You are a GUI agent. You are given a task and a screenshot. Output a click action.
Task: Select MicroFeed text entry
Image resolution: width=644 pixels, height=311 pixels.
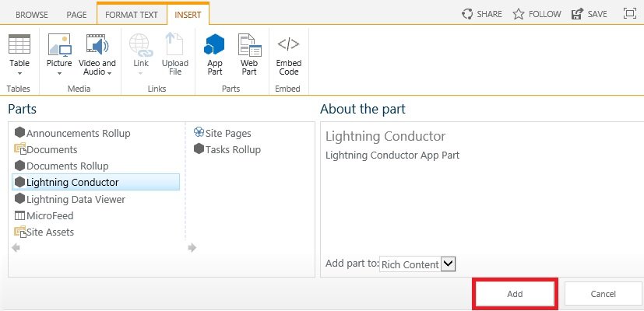pyautogui.click(x=50, y=216)
